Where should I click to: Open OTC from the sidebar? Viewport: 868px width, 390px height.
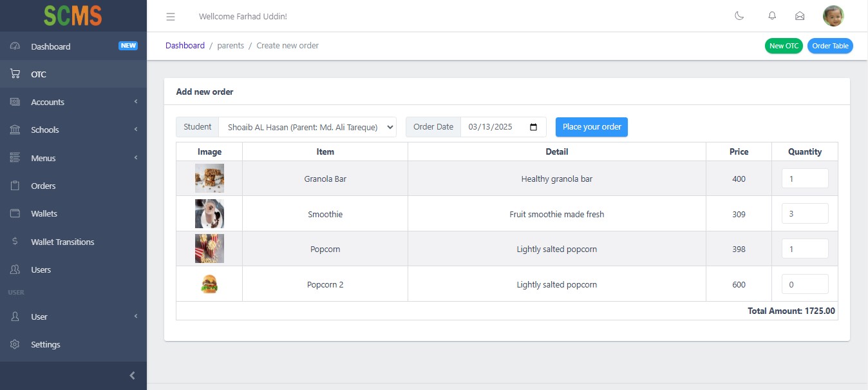(x=39, y=74)
